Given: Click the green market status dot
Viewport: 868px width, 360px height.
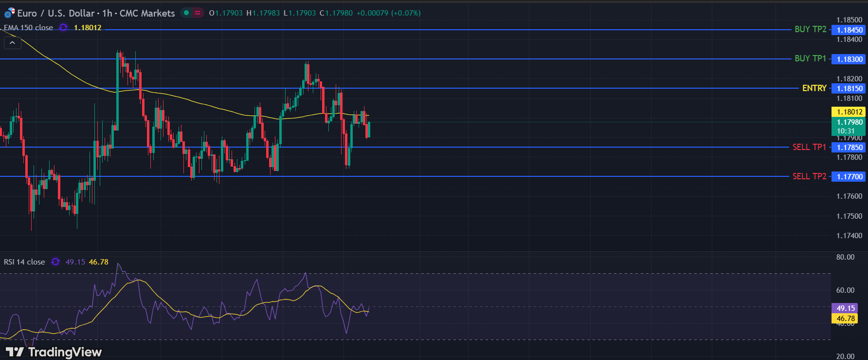Looking at the screenshot, I should (186, 13).
